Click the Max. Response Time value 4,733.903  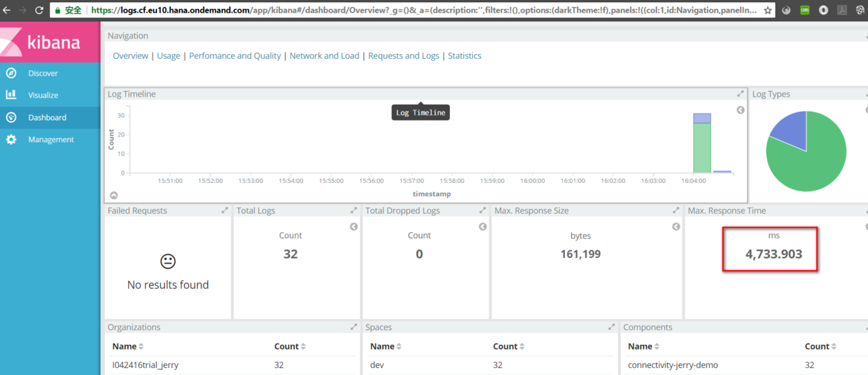773,254
